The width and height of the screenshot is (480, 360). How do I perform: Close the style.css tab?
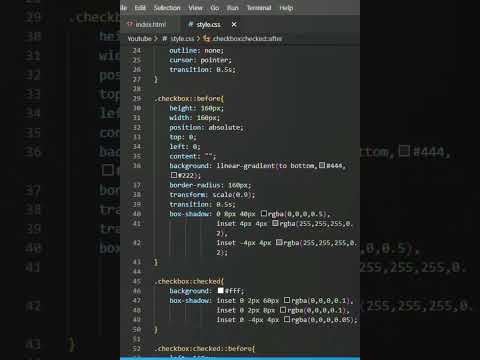click(x=234, y=24)
